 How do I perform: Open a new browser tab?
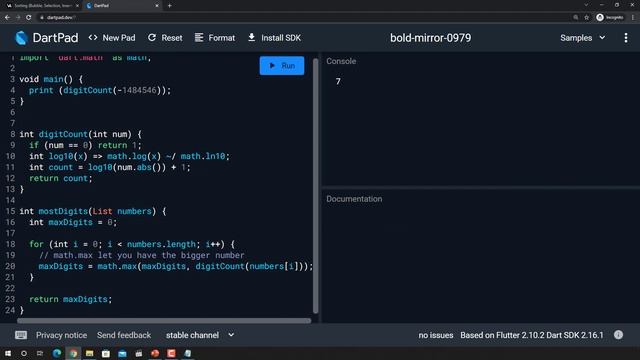[x=169, y=6]
